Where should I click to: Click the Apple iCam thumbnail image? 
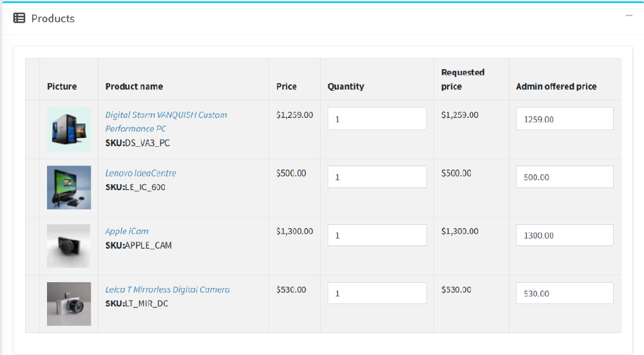69,245
